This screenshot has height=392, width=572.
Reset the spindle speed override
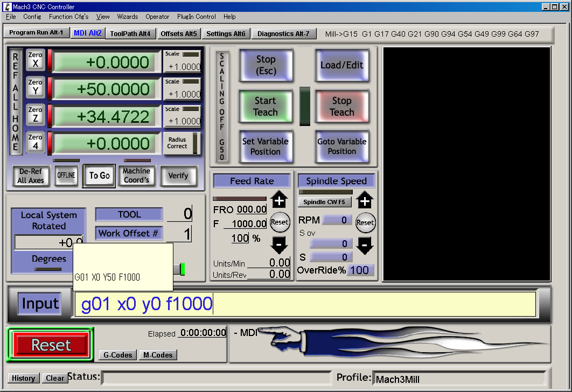(365, 222)
